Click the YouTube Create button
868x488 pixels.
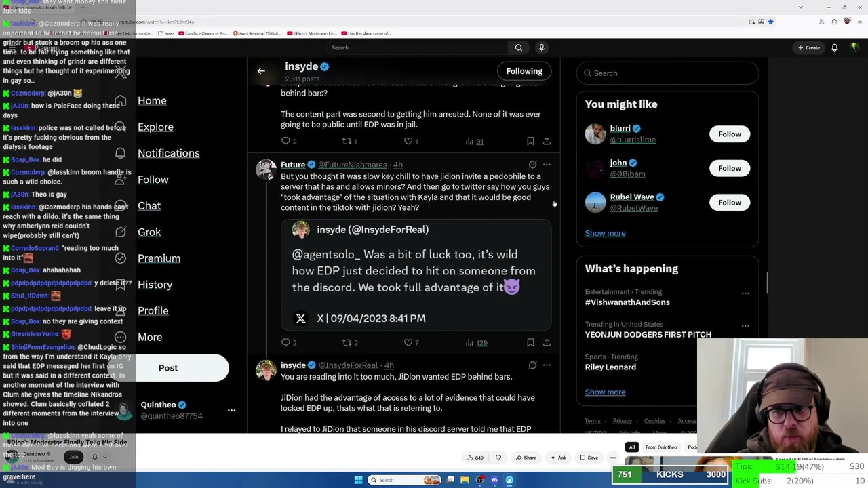tap(809, 47)
